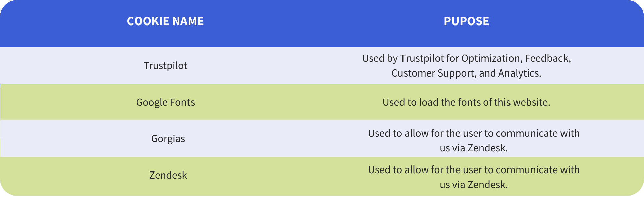Click the Zendesk cookie name cell

pyautogui.click(x=168, y=175)
